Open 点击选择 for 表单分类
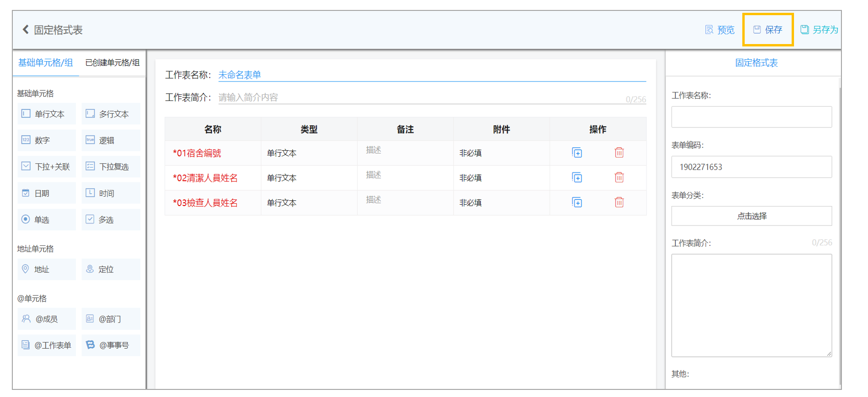The width and height of the screenshot is (868, 397). point(751,216)
